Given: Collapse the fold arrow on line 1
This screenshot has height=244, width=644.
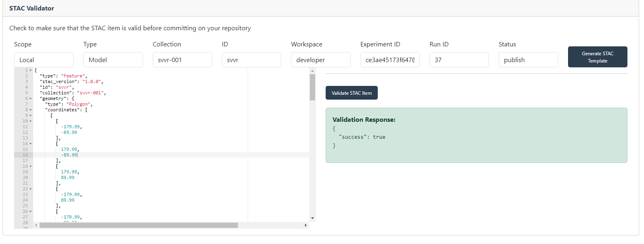Looking at the screenshot, I should (30, 71).
